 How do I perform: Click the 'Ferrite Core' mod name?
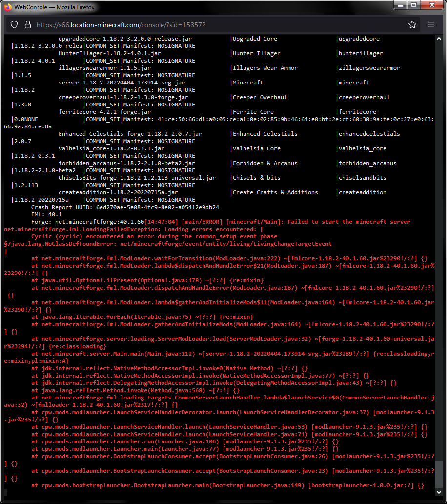click(x=253, y=112)
